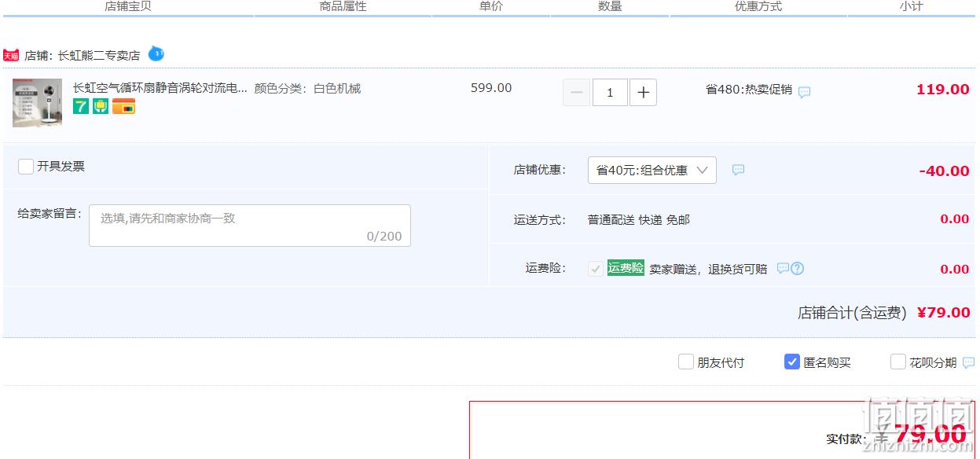
Task: Open the fan product thumbnail
Action: point(37,102)
